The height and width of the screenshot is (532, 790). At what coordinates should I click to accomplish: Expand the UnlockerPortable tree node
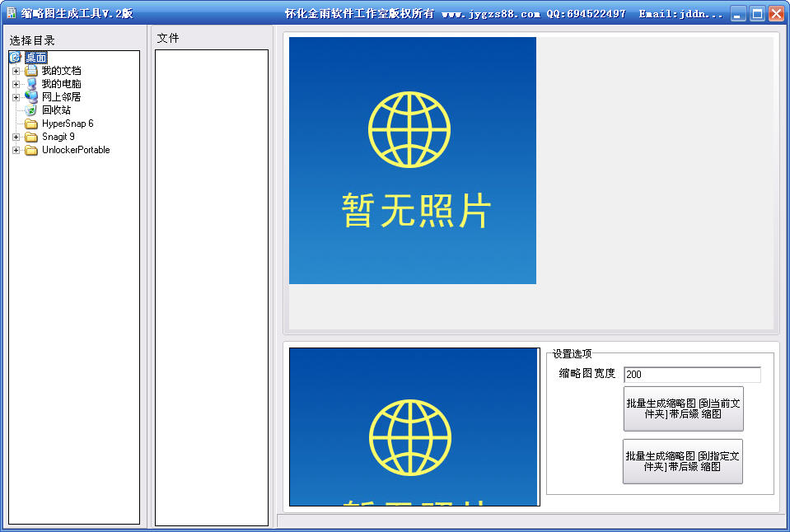(16, 150)
